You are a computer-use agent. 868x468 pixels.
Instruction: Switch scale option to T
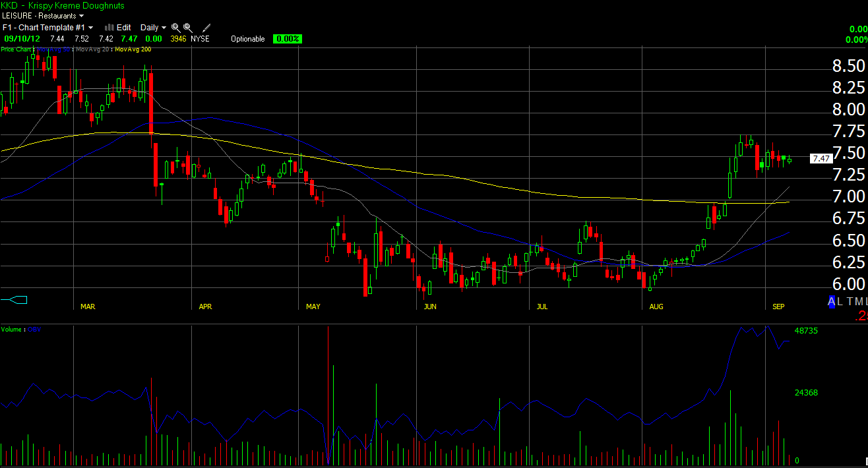(850, 301)
